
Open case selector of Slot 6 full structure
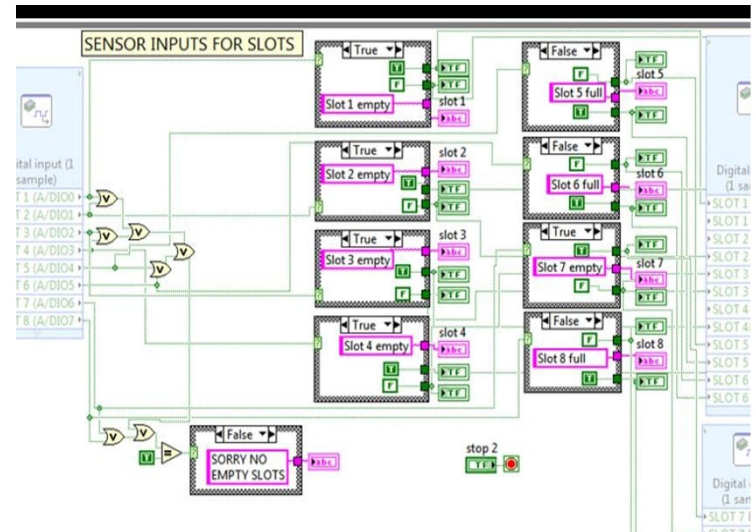[571, 146]
